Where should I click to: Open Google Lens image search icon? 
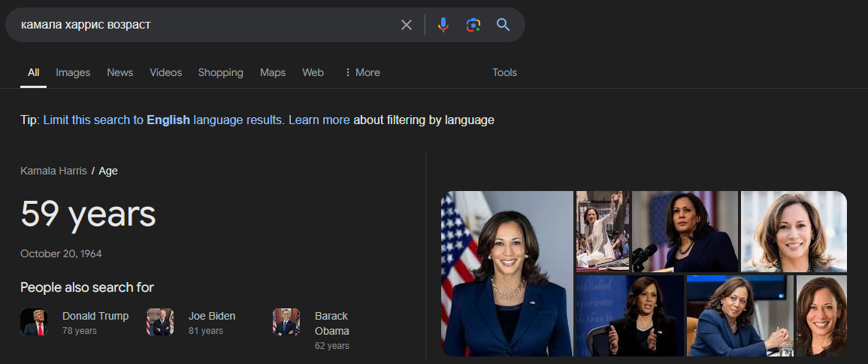pyautogui.click(x=473, y=25)
